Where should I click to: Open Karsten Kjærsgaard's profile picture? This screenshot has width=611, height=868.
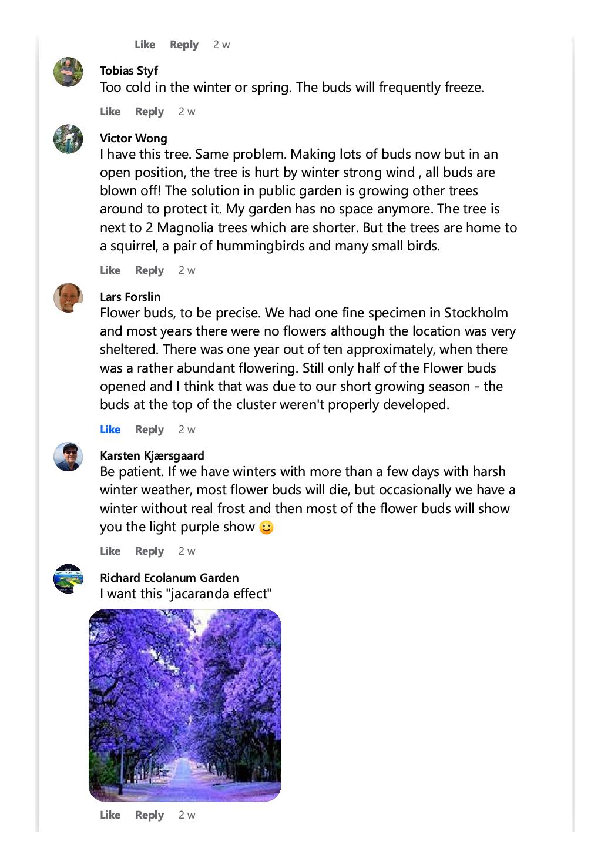68,457
